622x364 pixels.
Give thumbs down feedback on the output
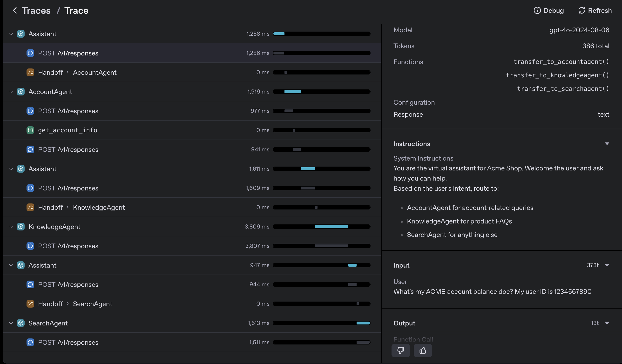(400, 351)
